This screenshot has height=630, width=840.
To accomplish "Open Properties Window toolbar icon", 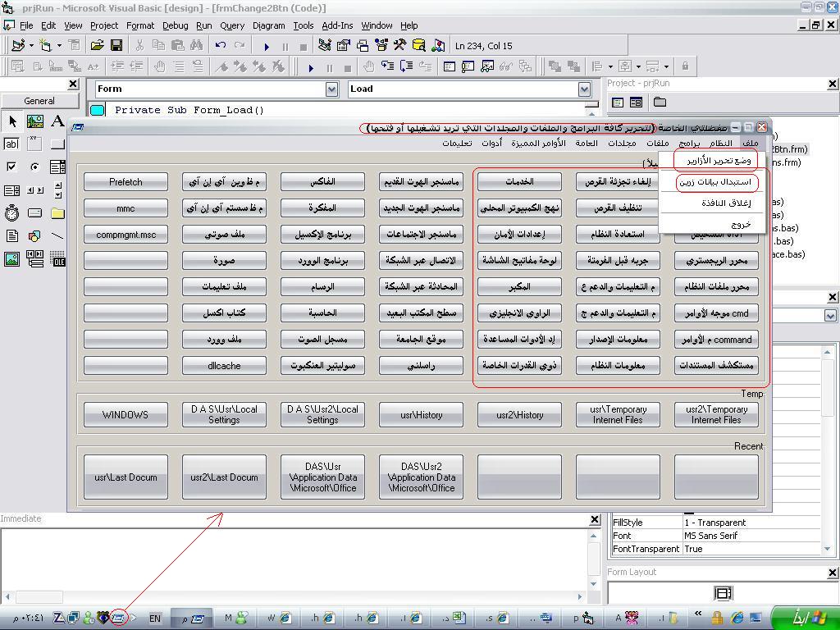I will click(344, 46).
